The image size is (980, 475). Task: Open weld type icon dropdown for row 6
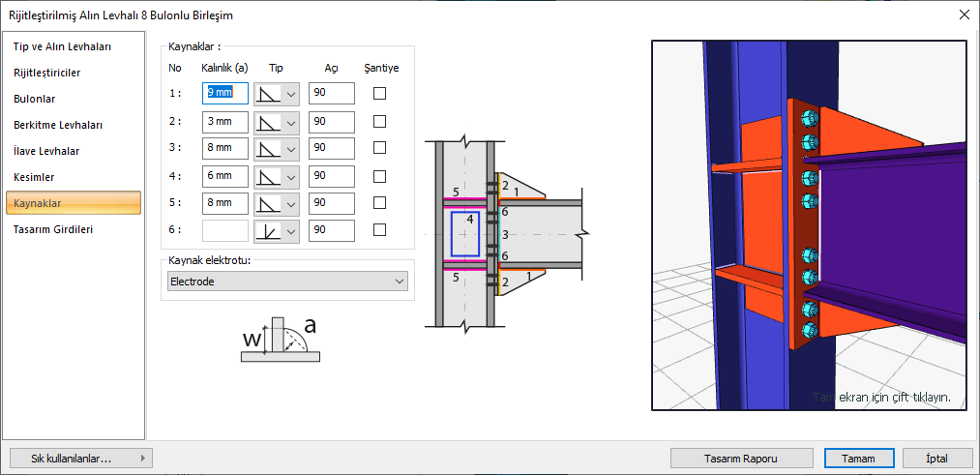pyautogui.click(x=277, y=230)
